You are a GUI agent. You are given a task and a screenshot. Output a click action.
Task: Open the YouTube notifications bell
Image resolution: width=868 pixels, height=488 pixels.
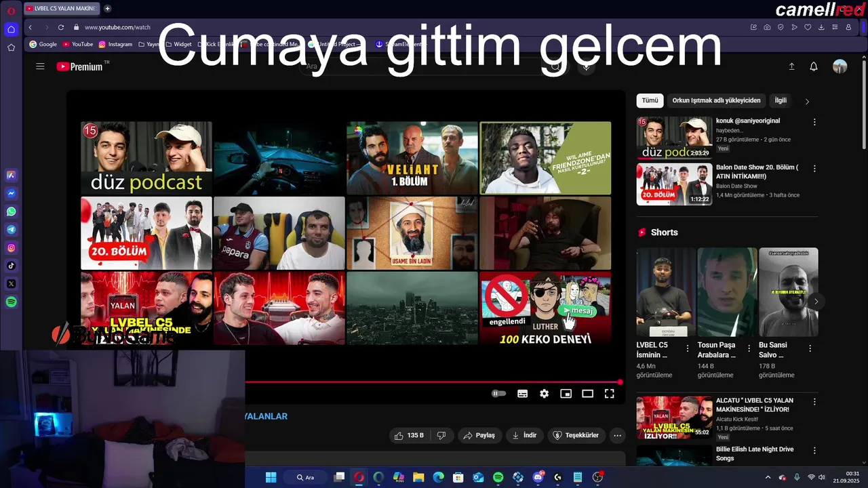(x=814, y=66)
